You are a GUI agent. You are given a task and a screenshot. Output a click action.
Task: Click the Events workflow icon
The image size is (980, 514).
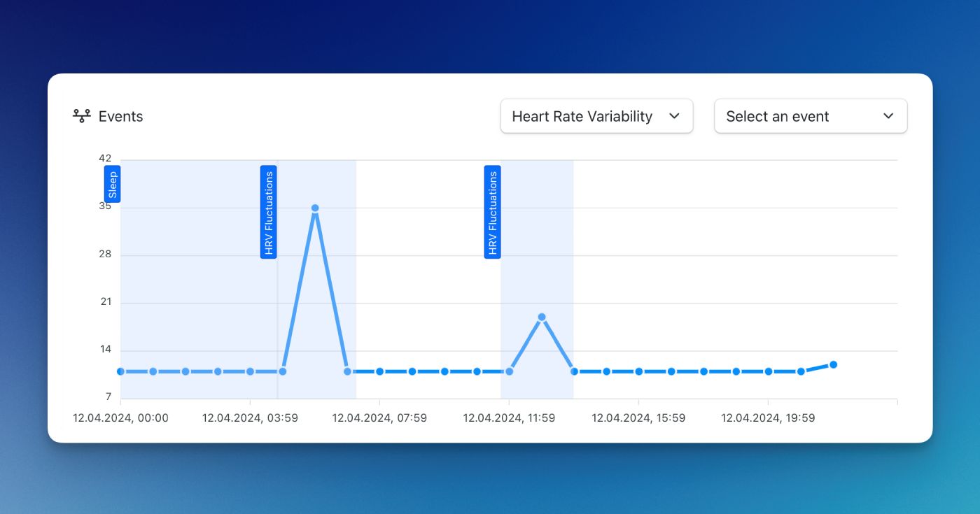[82, 116]
